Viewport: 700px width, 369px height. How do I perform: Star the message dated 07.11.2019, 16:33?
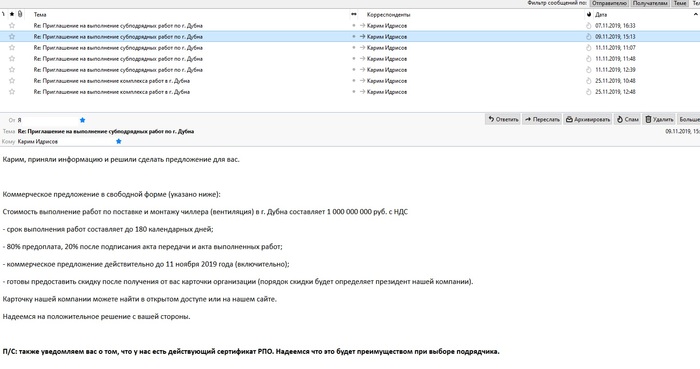(12, 25)
